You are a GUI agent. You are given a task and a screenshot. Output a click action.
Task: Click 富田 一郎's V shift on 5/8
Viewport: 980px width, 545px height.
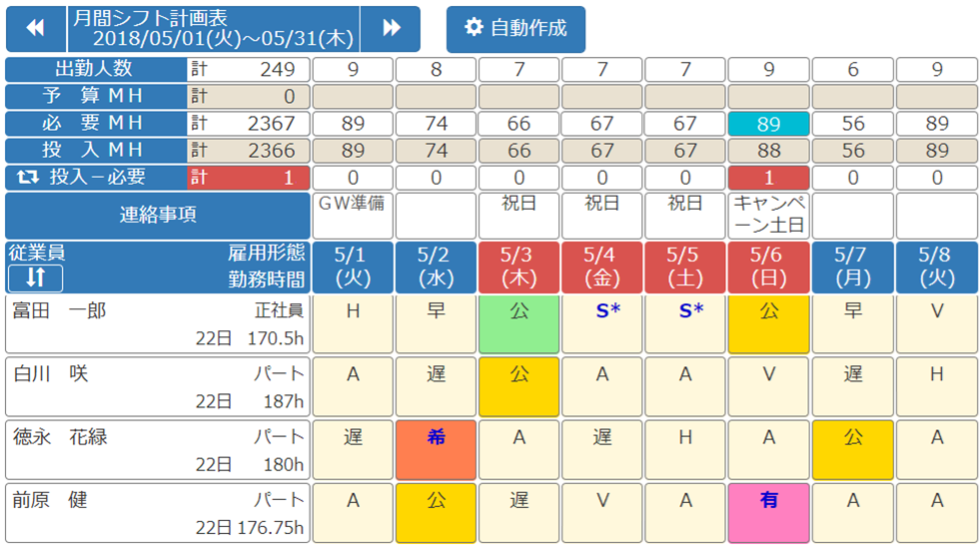(937, 324)
